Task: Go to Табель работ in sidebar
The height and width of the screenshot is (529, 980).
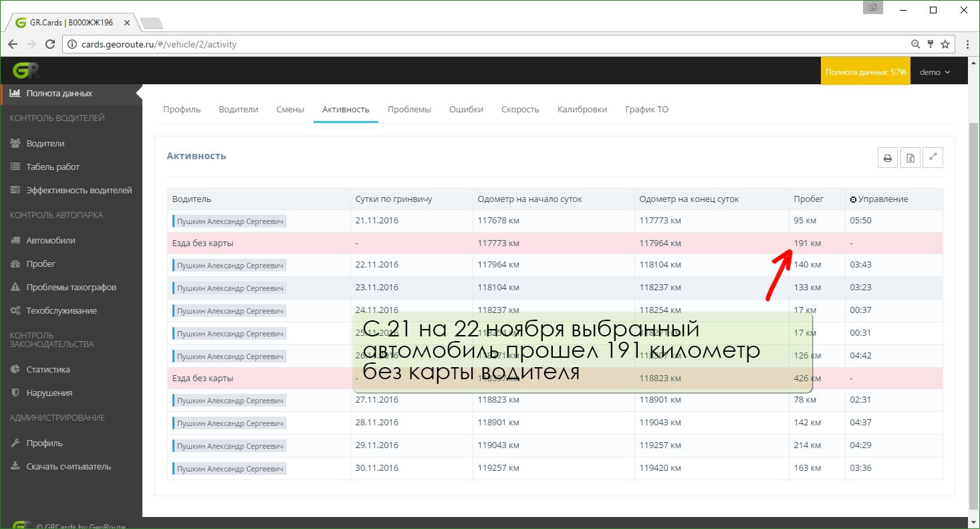Action: coord(53,167)
